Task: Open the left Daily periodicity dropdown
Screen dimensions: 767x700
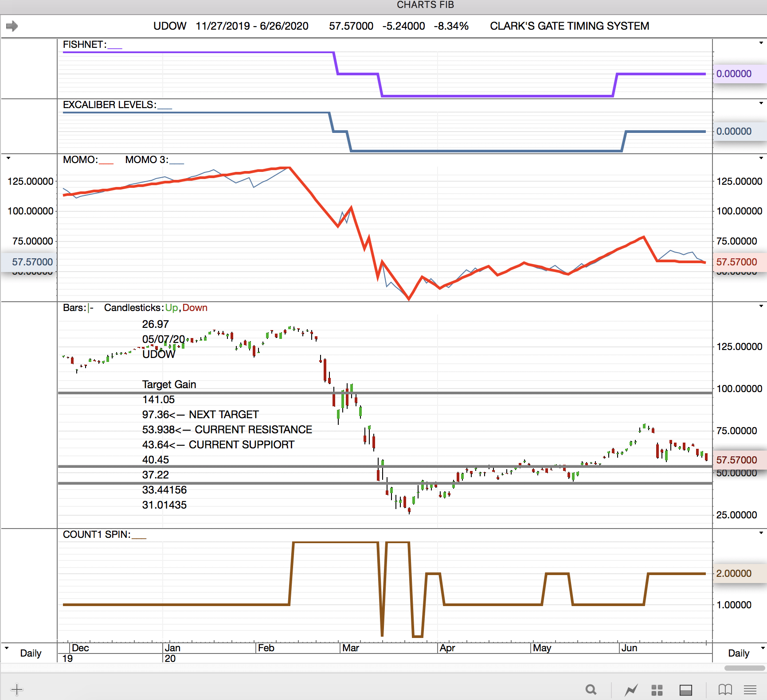Action: tap(7, 648)
